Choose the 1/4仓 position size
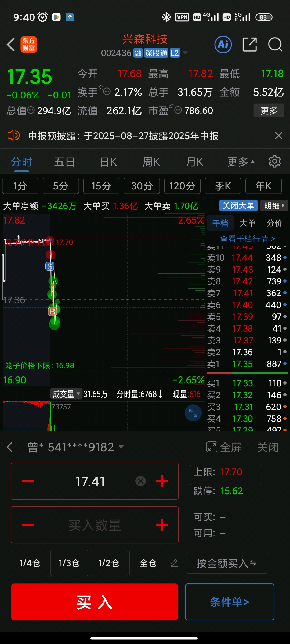 [x=30, y=563]
